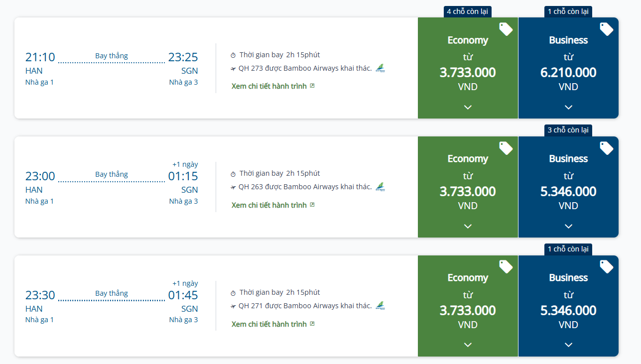Expand Economy fare chevron for 21:10 flight

[x=468, y=107]
